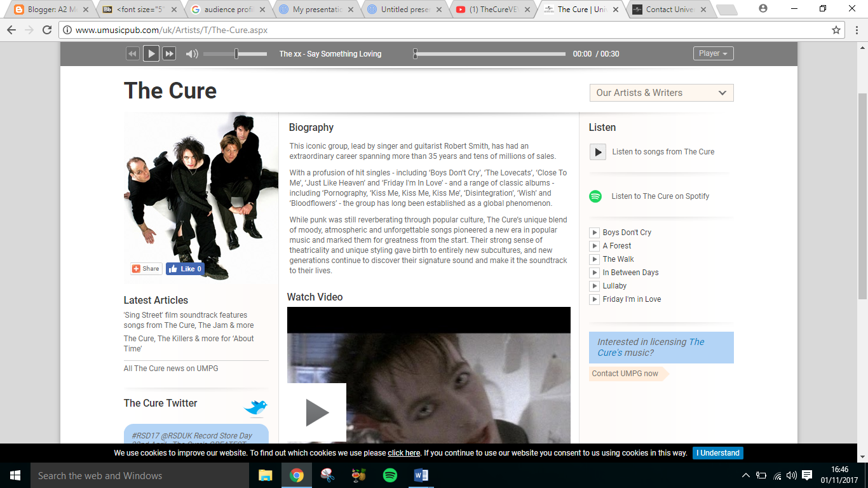The height and width of the screenshot is (488, 868).
Task: Open the taskbar clock showing 16:46
Action: 839,475
